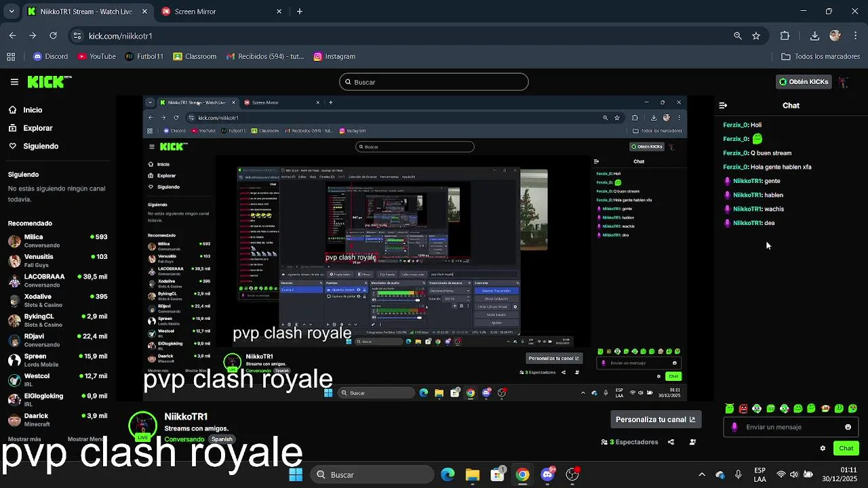Open Chrome apps grid in bookmarks bar
Viewport: 868px width, 488px height.
[11, 57]
